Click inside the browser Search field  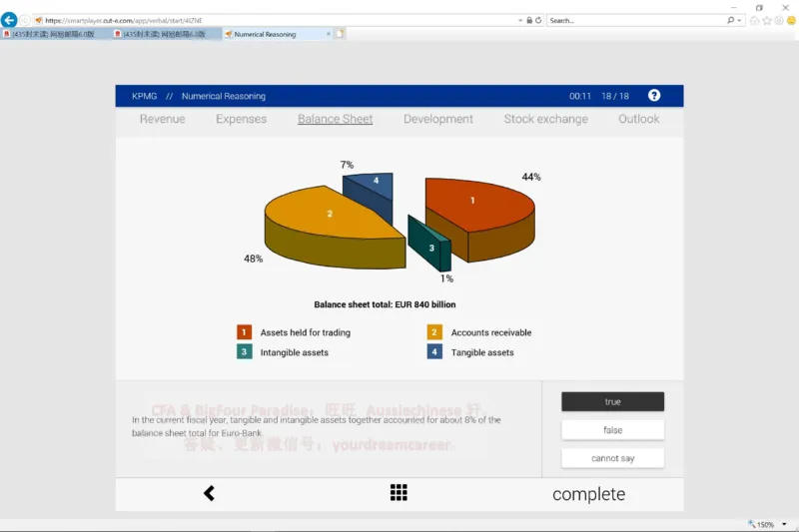(634, 20)
